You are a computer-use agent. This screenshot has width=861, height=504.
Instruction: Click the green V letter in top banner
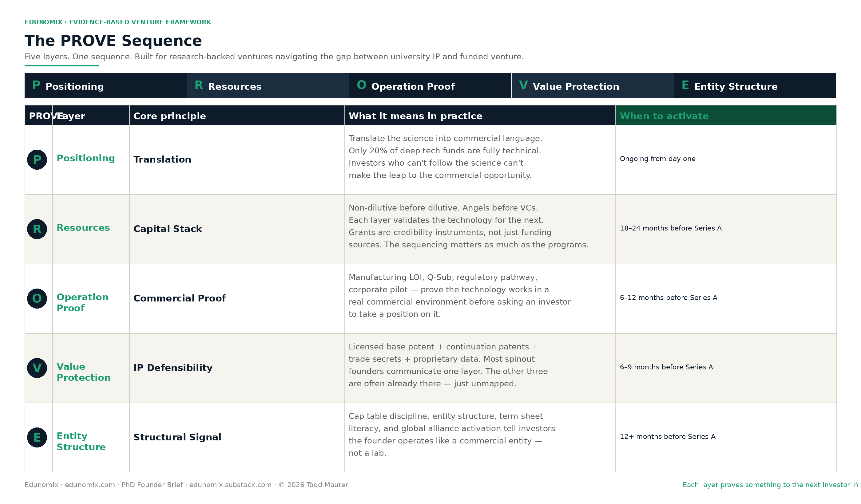[x=523, y=85]
